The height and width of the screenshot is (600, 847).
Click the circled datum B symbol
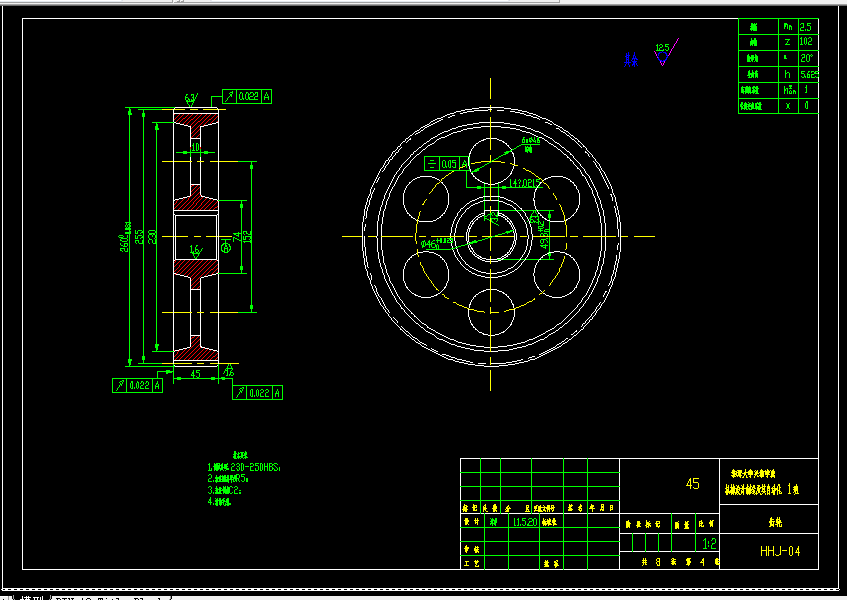tap(226, 247)
